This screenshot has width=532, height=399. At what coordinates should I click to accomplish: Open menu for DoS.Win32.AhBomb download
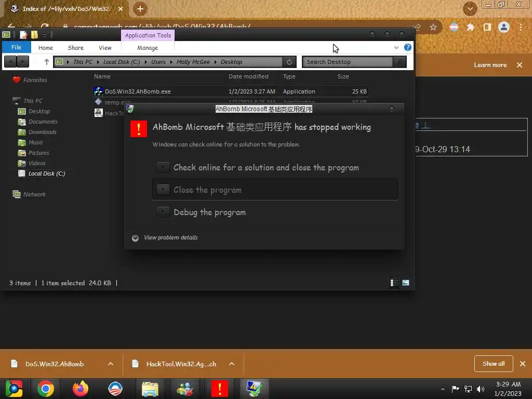click(111, 364)
